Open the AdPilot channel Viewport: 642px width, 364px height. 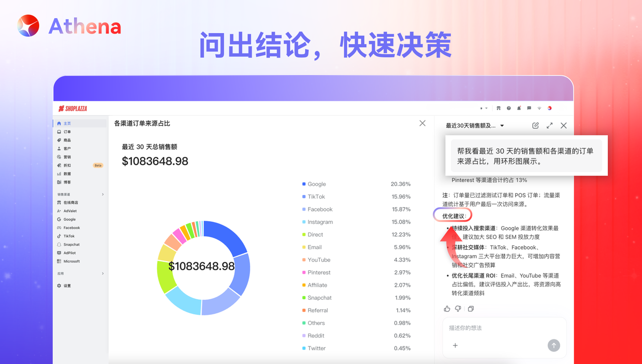click(x=80, y=253)
